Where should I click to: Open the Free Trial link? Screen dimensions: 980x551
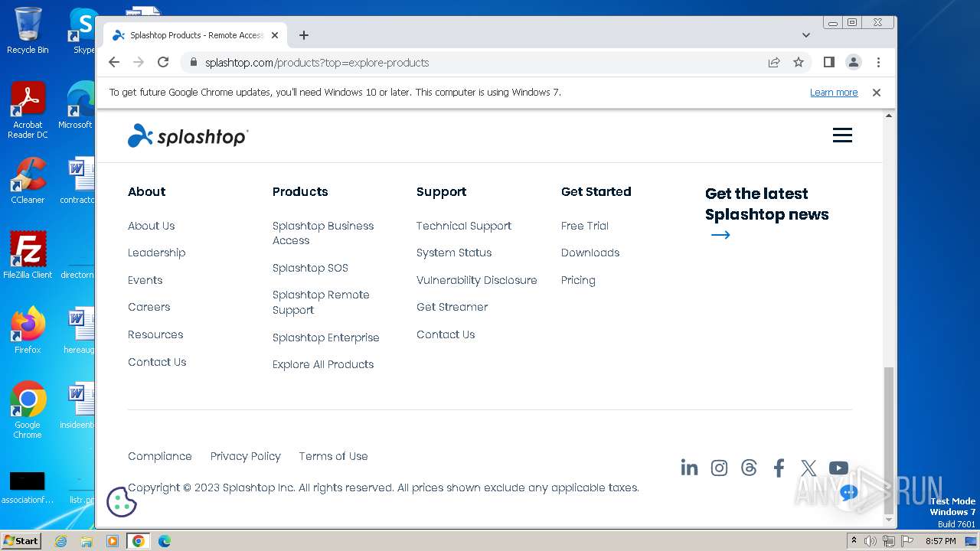(585, 226)
